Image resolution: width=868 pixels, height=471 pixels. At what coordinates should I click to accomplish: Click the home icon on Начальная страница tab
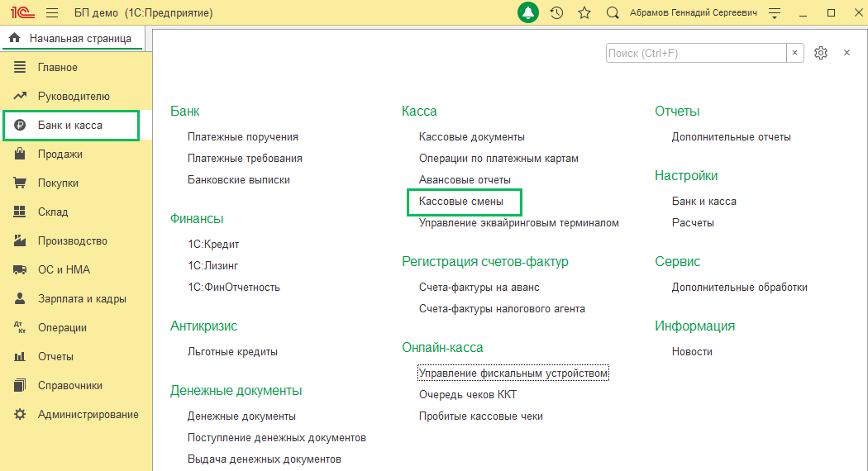[15, 38]
